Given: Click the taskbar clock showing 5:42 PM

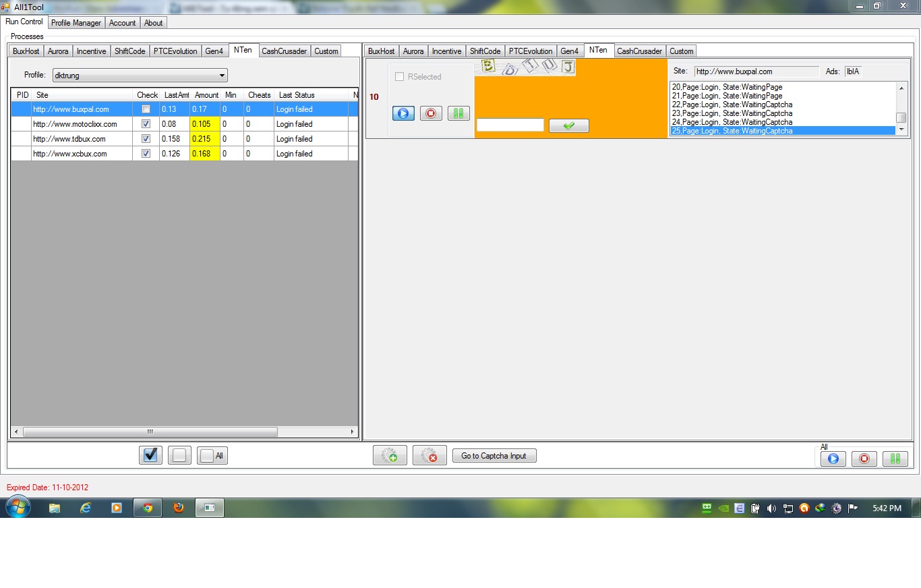Looking at the screenshot, I should tap(887, 508).
